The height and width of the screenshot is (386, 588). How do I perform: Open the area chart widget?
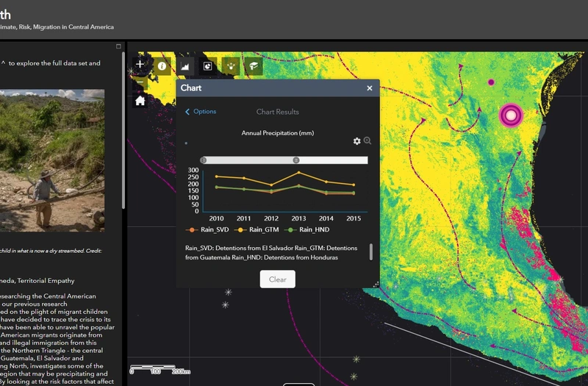pyautogui.click(x=185, y=66)
